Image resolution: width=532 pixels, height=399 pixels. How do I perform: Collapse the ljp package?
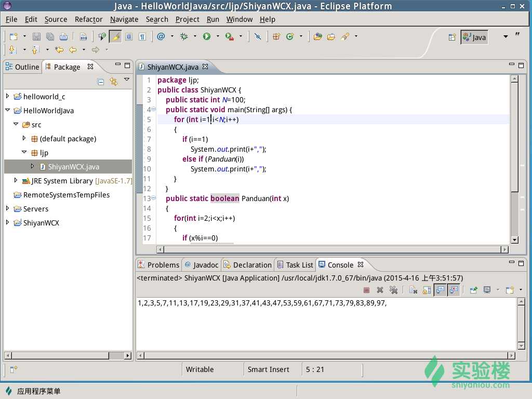click(x=24, y=152)
